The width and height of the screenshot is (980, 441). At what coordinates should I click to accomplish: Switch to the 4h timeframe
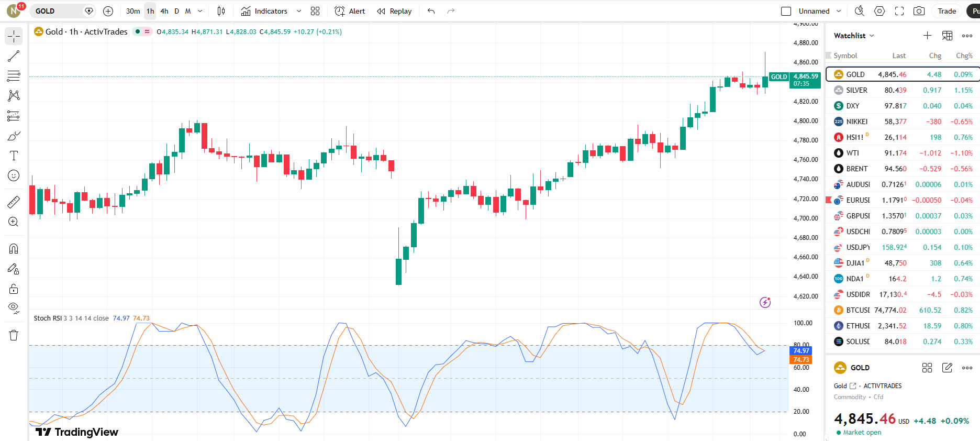click(x=164, y=11)
